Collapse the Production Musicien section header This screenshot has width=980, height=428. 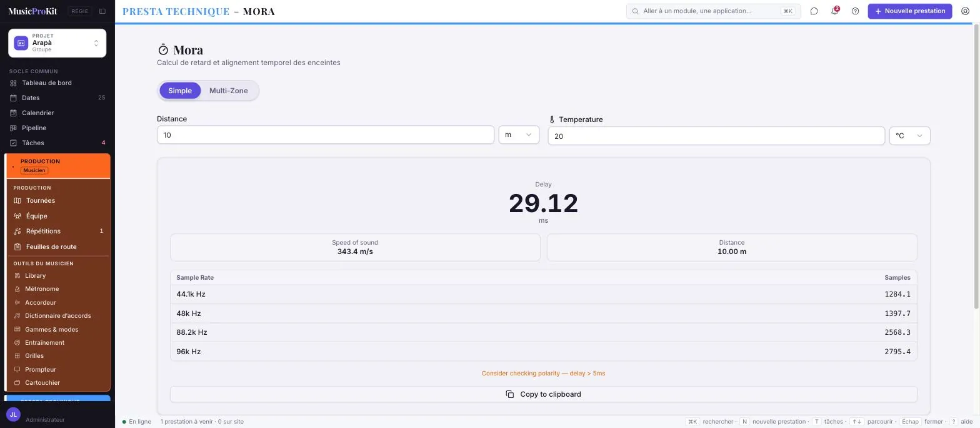click(59, 166)
